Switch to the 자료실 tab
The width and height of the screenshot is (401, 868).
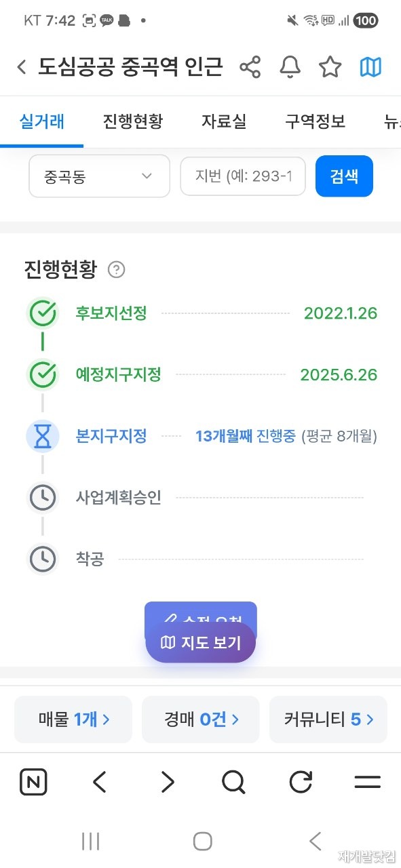point(224,121)
